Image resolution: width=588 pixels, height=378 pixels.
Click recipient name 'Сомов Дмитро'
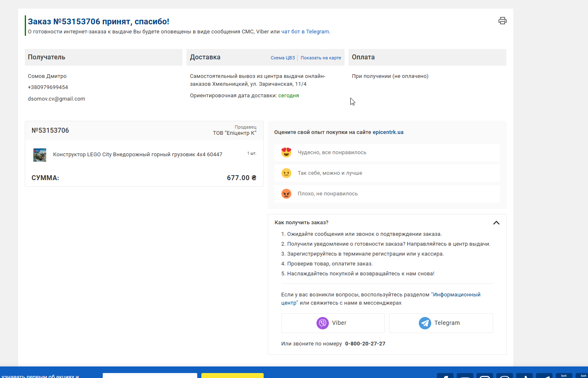pos(47,76)
